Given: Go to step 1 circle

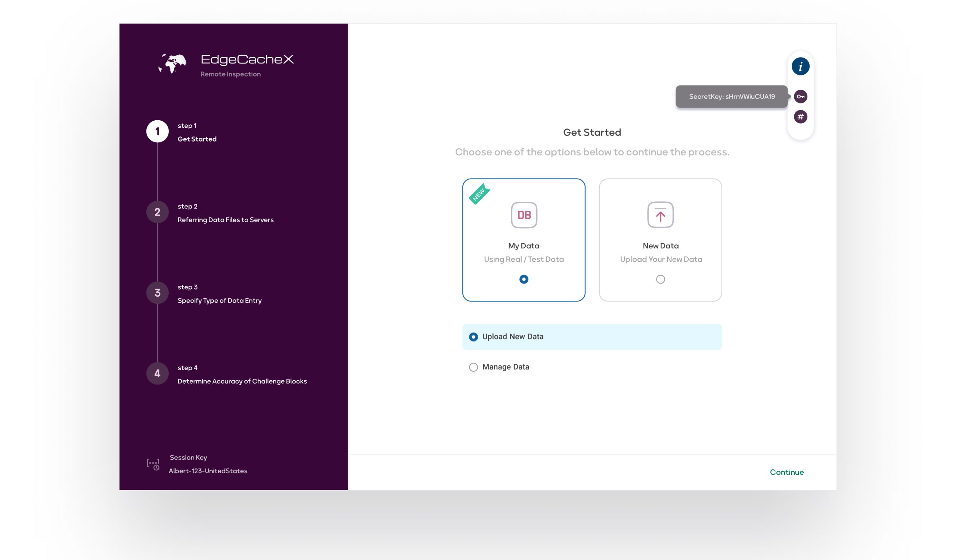Looking at the screenshot, I should click(x=158, y=132).
